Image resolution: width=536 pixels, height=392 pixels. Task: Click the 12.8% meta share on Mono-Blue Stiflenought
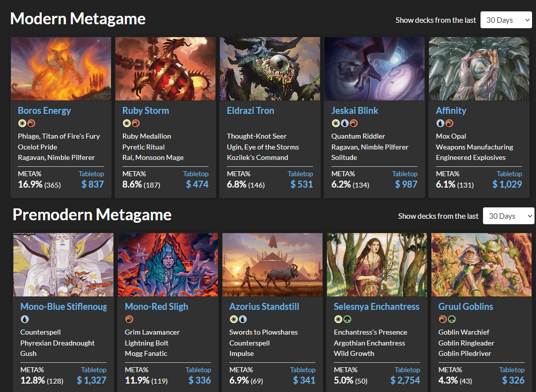pyautogui.click(x=33, y=381)
